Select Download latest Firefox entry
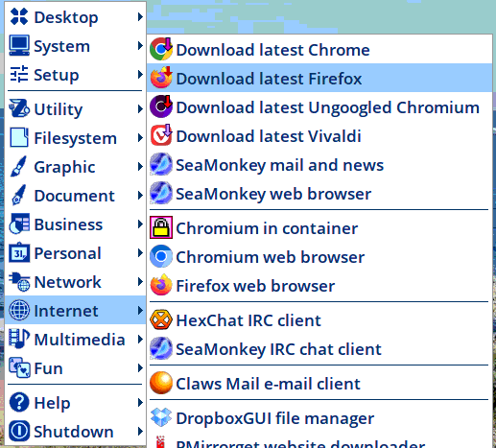 pyautogui.click(x=319, y=78)
